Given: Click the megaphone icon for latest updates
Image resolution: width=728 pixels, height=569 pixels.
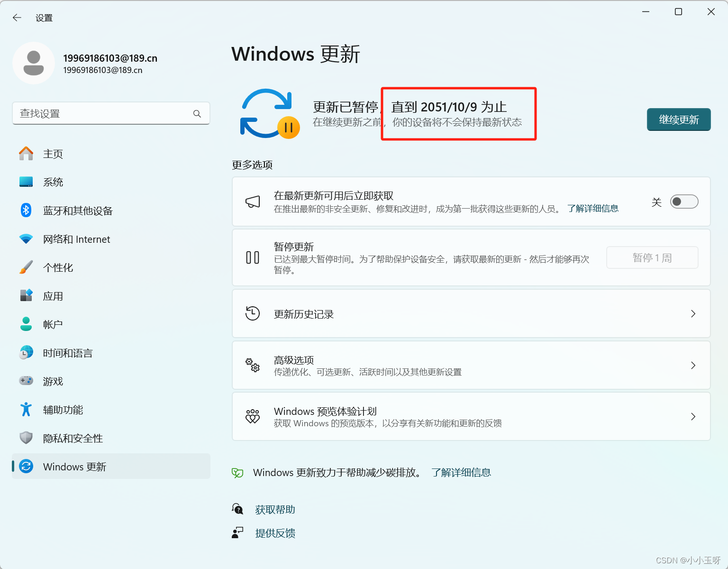Looking at the screenshot, I should coord(253,202).
